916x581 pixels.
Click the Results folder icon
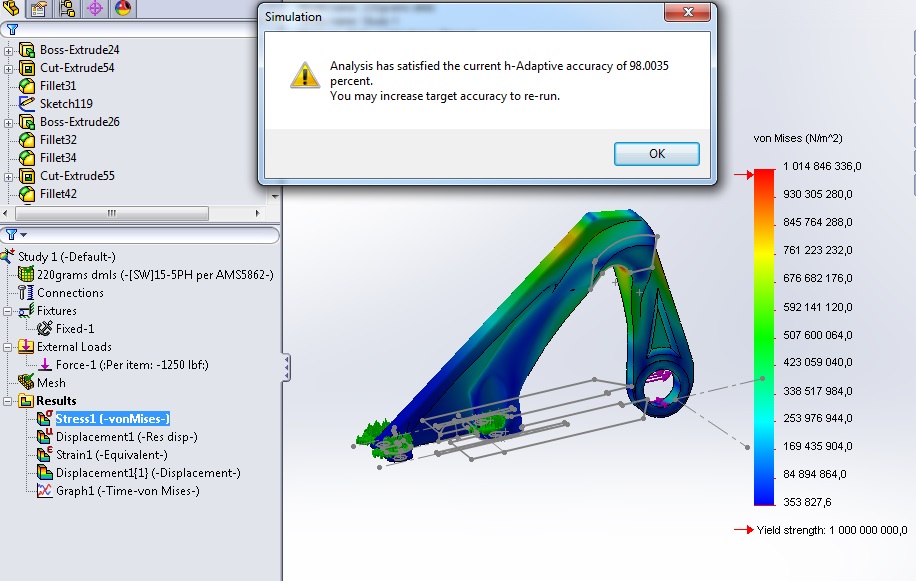coord(26,401)
